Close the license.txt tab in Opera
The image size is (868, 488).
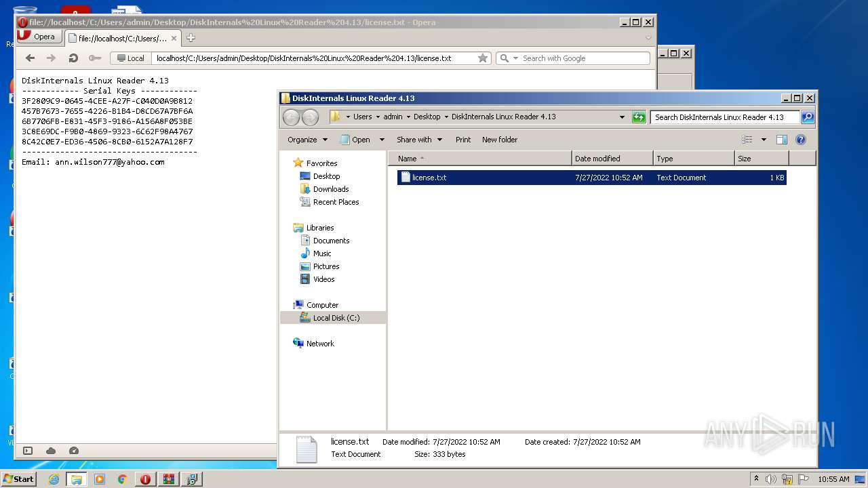pyautogui.click(x=174, y=38)
